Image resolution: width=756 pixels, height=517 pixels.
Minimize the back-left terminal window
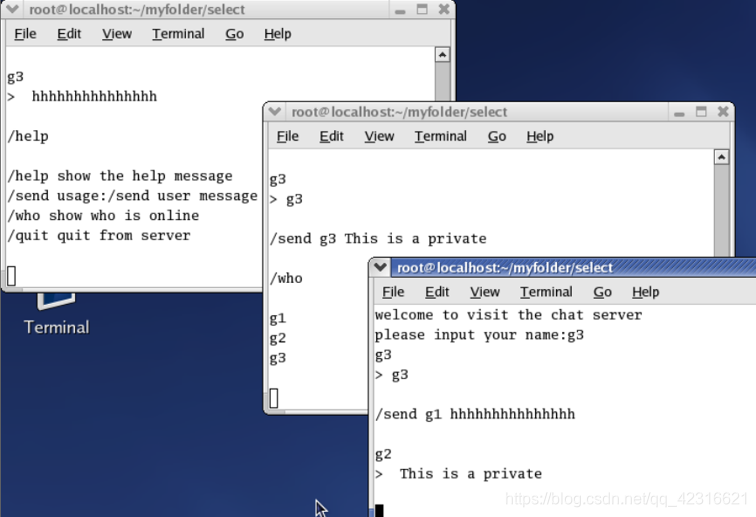pyautogui.click(x=400, y=10)
